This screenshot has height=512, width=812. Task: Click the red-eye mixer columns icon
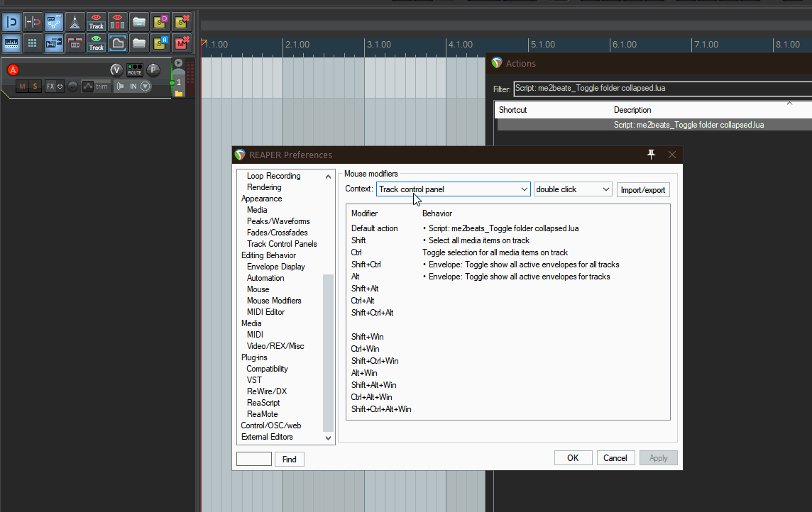pos(117,22)
